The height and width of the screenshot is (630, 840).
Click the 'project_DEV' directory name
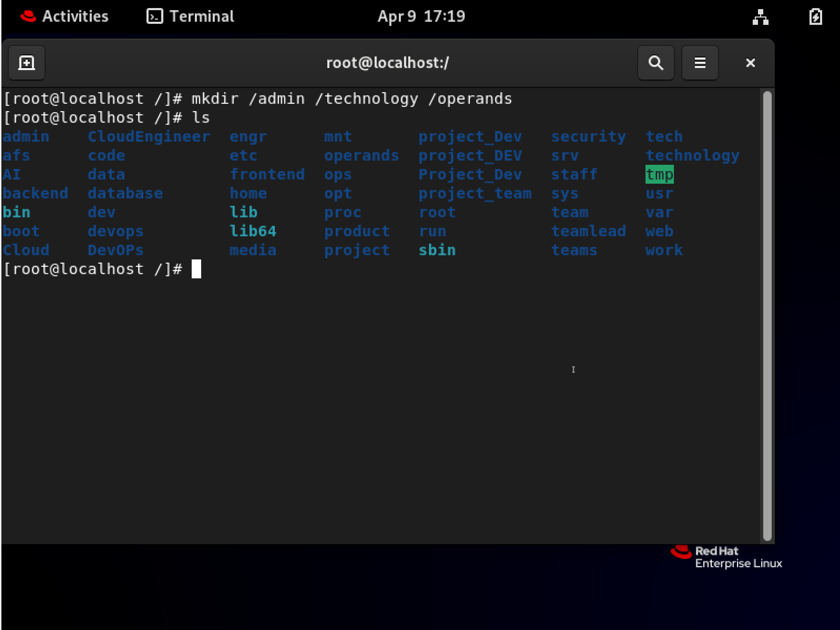click(x=470, y=156)
